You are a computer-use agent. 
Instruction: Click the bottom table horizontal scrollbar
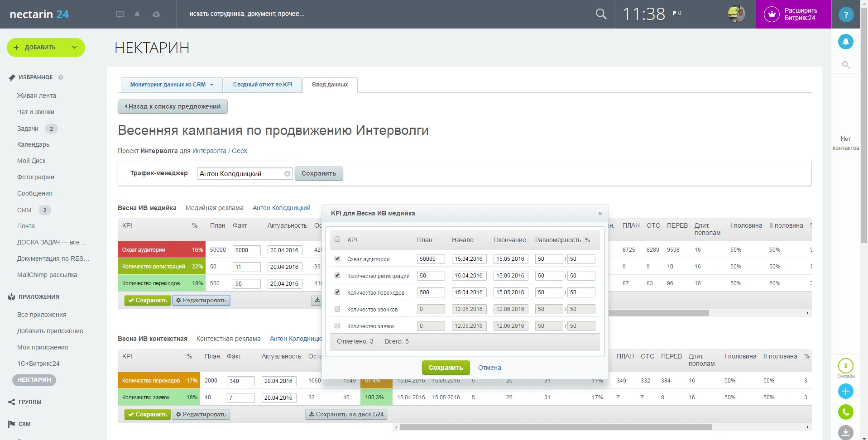(x=556, y=427)
